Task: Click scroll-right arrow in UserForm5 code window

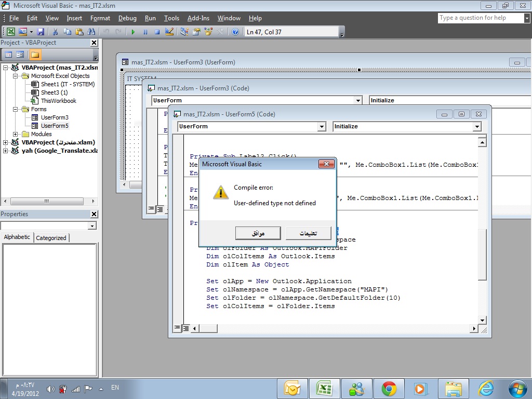Action: pyautogui.click(x=474, y=328)
